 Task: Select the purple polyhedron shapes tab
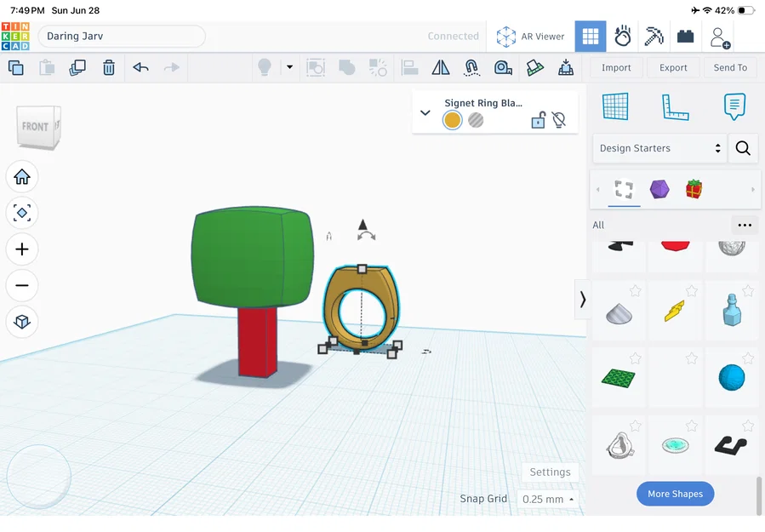tap(659, 189)
